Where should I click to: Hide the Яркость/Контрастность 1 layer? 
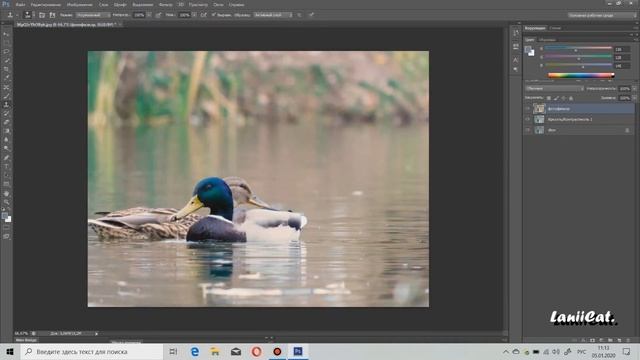point(527,119)
